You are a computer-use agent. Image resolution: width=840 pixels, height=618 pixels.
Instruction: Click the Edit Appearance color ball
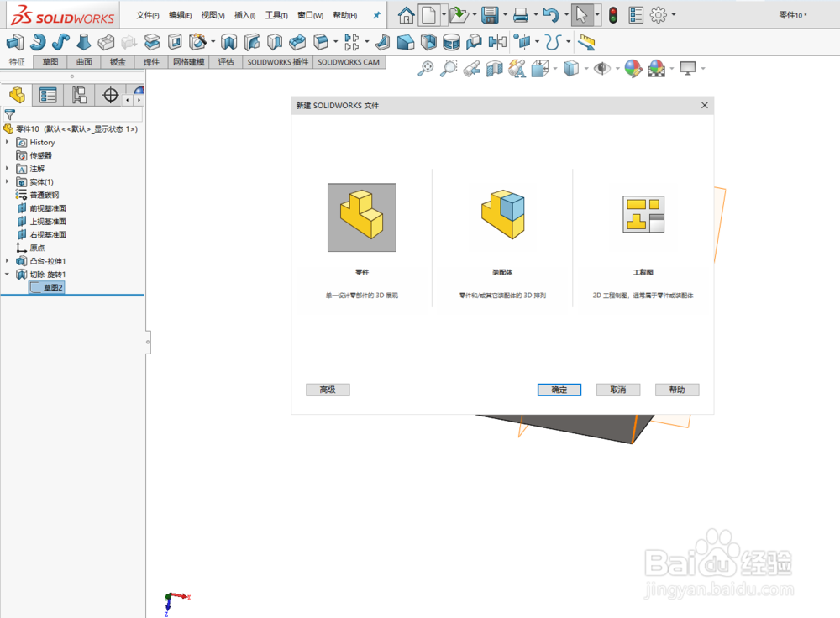tap(633, 69)
